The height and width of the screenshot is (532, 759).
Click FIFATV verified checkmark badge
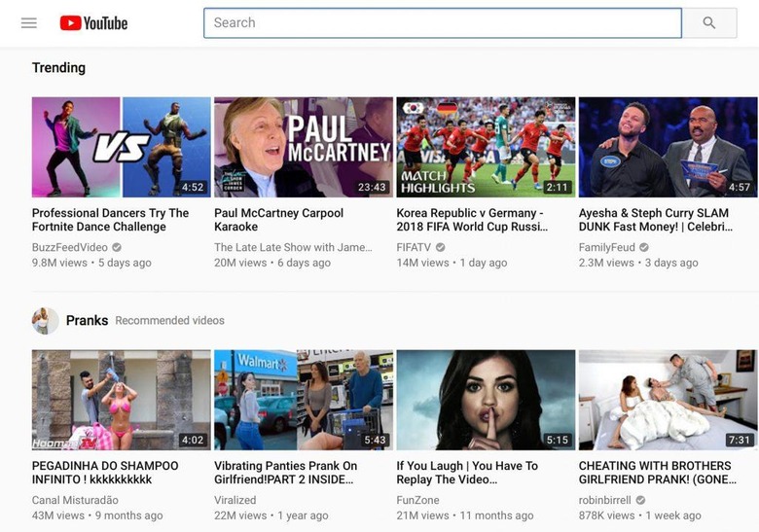coord(440,248)
